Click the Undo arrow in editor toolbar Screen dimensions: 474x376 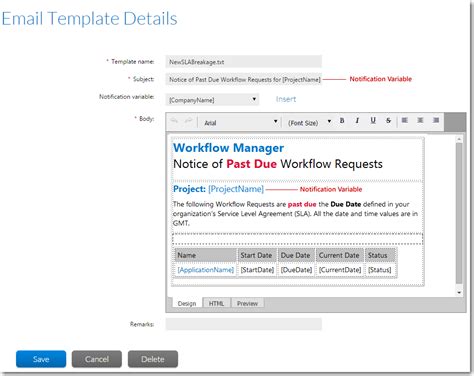[x=174, y=121]
